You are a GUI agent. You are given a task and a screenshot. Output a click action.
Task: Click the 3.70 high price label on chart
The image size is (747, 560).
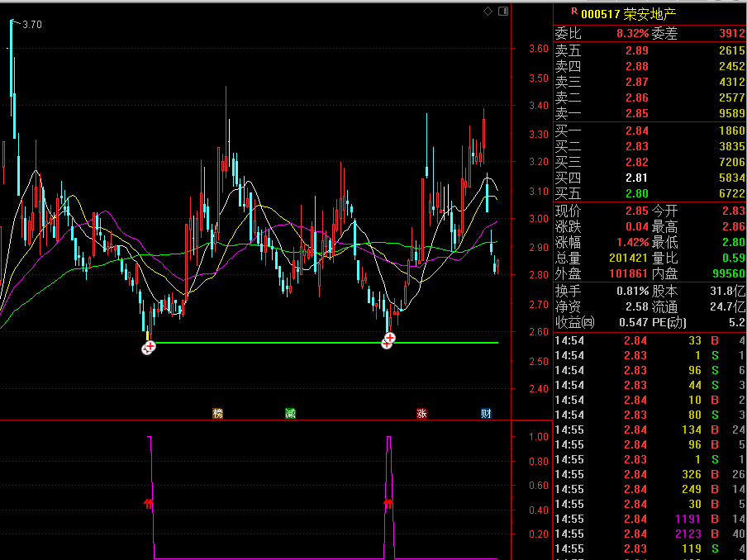point(32,25)
